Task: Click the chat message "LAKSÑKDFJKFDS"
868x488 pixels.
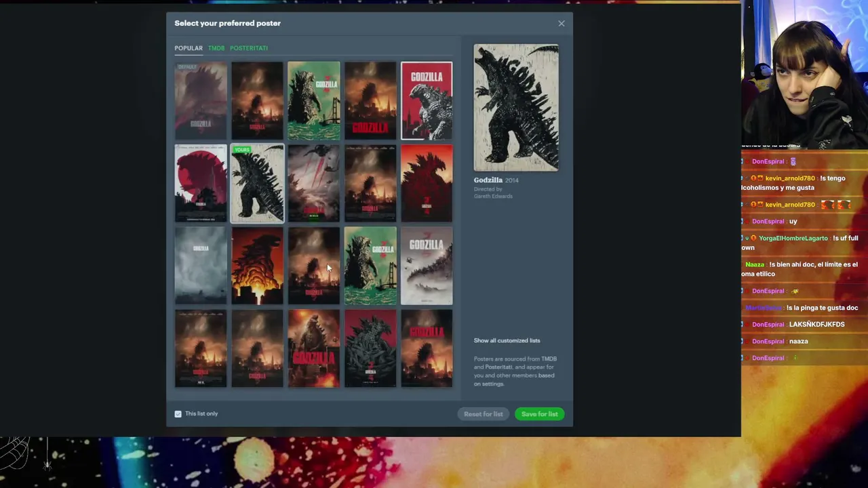Action: tap(816, 325)
